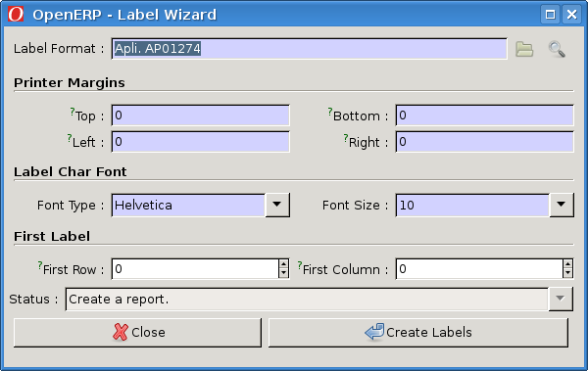The width and height of the screenshot is (588, 371).
Task: Decrease First Column with down arrow
Action: 567,274
